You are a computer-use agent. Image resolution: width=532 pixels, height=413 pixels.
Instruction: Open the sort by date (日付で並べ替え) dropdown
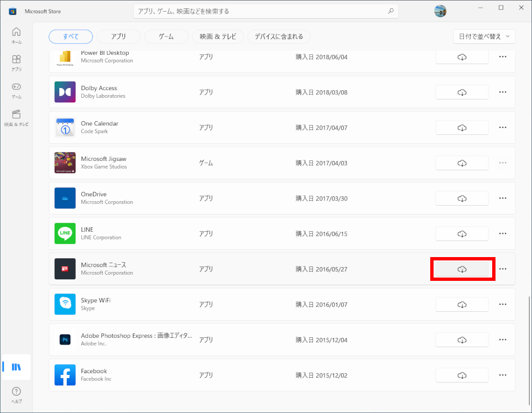pyautogui.click(x=484, y=36)
